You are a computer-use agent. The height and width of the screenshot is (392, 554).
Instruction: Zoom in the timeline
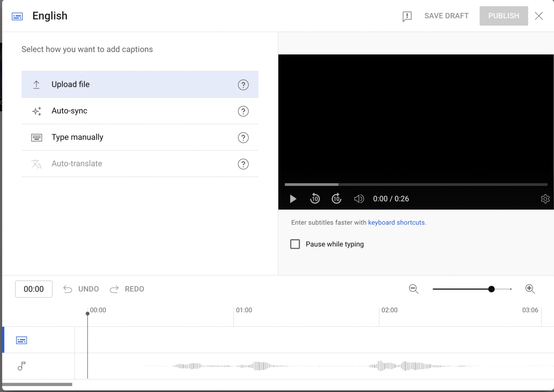pyautogui.click(x=530, y=289)
